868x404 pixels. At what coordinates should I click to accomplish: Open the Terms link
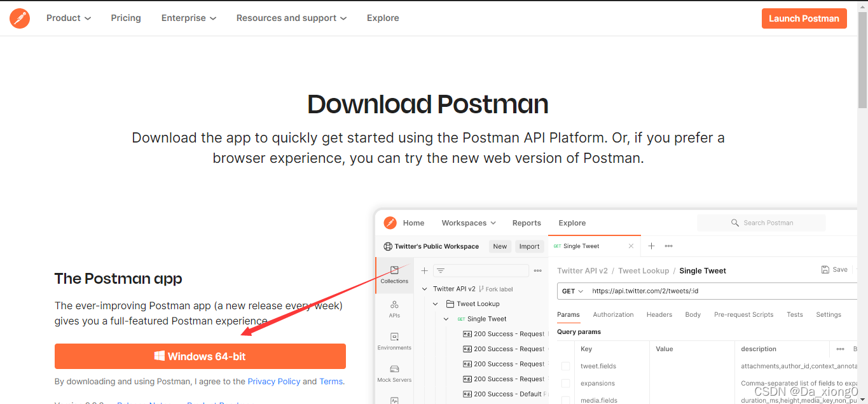[331, 381]
